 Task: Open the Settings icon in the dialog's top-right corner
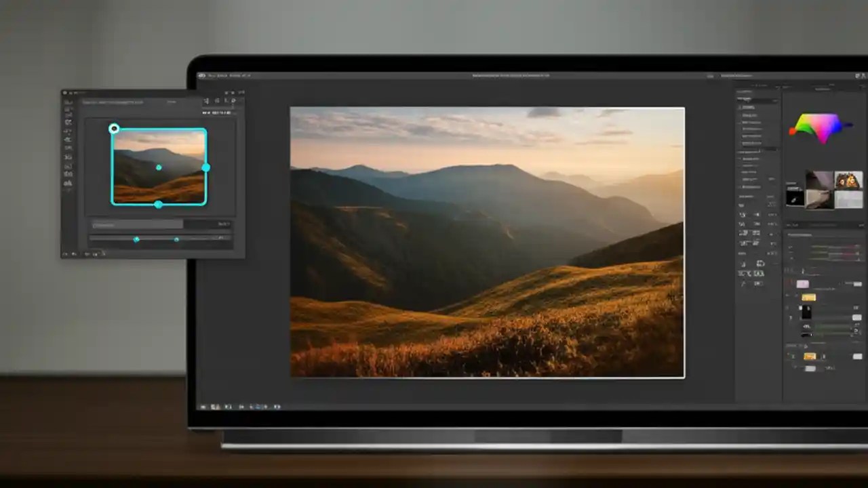[234, 102]
